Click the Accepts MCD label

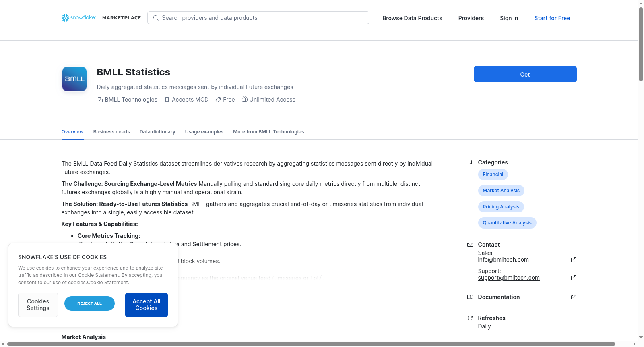(190, 100)
